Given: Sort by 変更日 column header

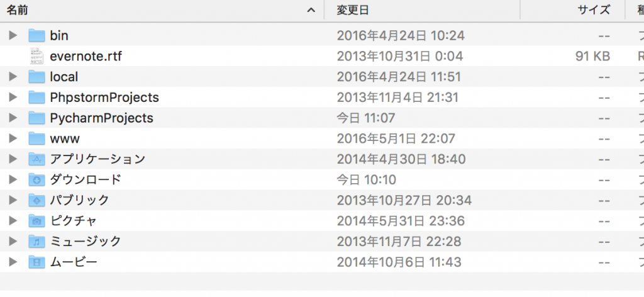Looking at the screenshot, I should tap(352, 9).
